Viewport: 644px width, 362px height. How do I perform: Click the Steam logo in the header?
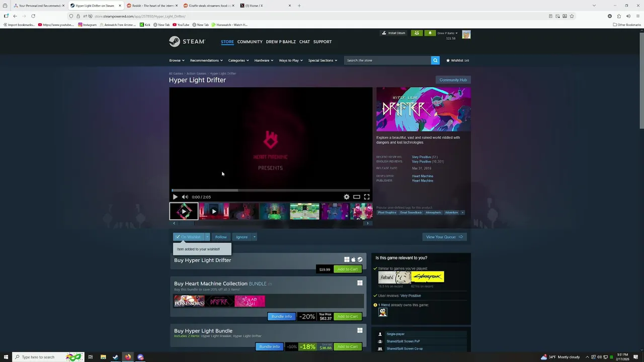187,41
